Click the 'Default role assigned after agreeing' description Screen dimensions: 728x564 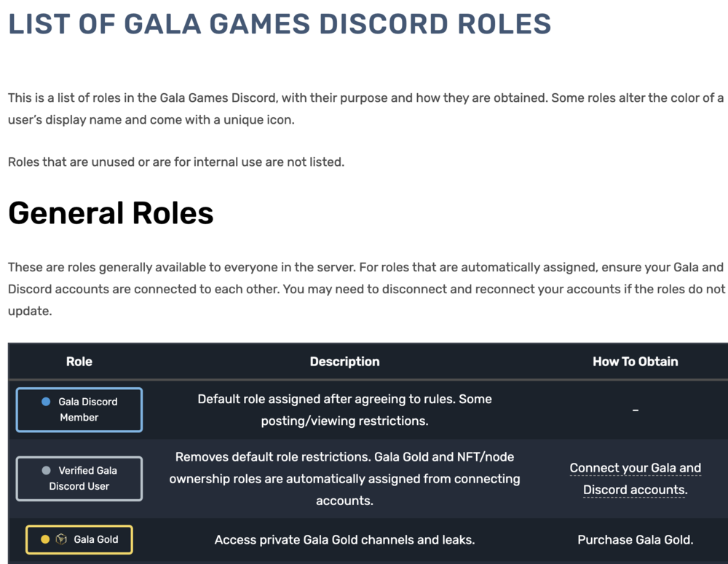click(x=344, y=410)
